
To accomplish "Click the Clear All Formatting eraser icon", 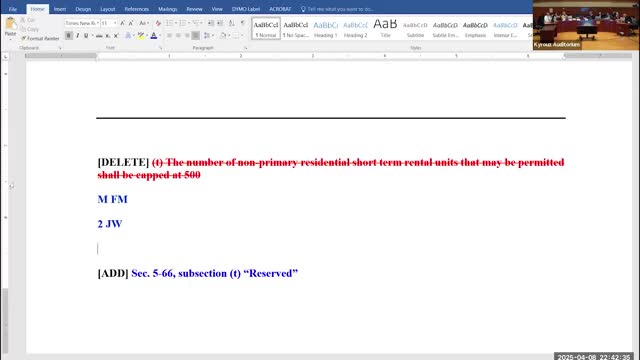I will click(x=158, y=23).
